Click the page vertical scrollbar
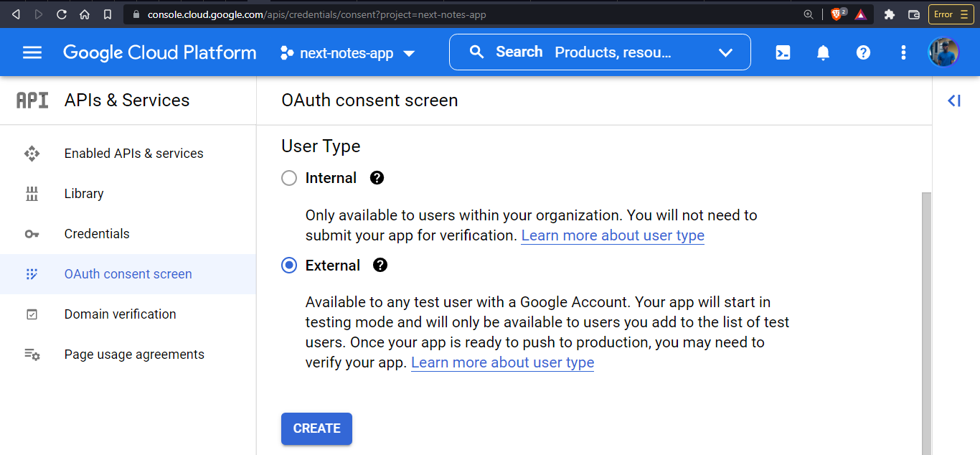Viewport: 980px width, 455px height. [926, 323]
